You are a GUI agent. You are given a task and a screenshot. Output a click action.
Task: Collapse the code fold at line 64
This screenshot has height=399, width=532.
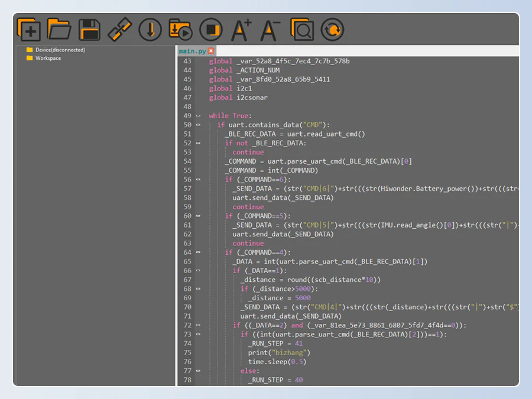(198, 252)
